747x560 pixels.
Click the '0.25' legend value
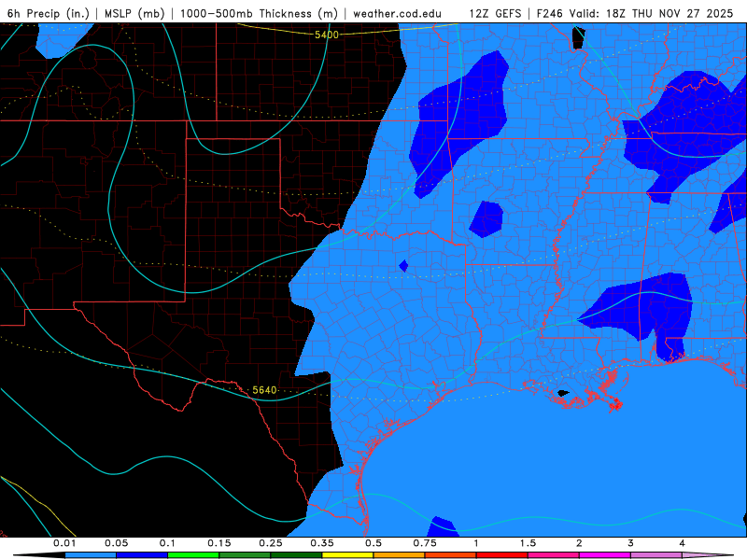pos(270,543)
